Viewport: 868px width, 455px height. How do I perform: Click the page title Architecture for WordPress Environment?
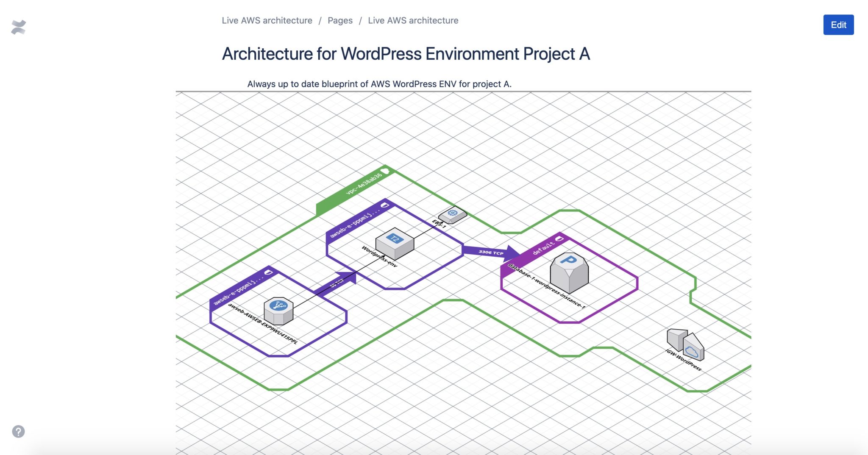(406, 53)
